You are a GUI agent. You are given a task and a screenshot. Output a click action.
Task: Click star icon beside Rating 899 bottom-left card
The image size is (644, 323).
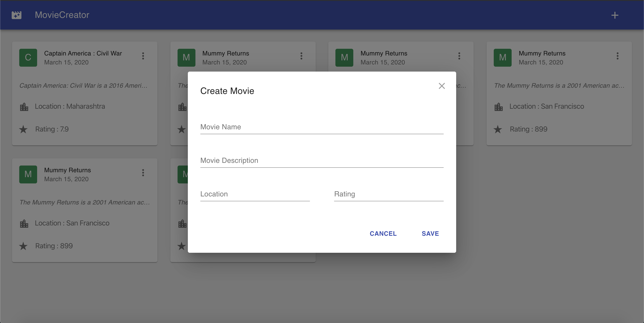pyautogui.click(x=23, y=246)
